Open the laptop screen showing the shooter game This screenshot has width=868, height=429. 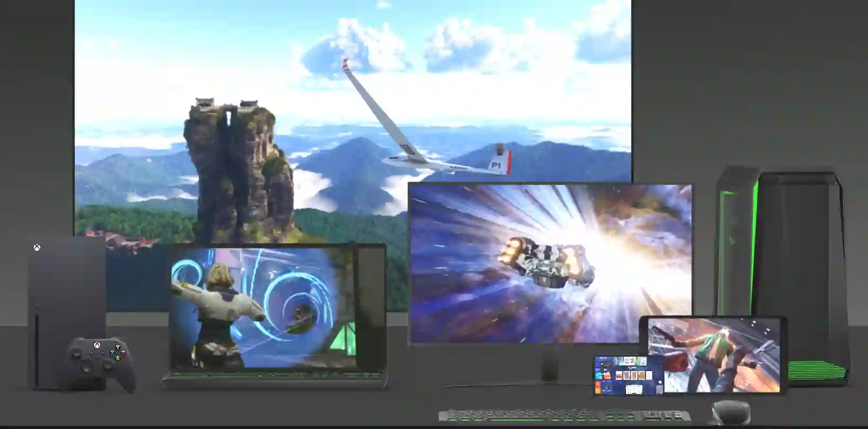[x=264, y=307]
